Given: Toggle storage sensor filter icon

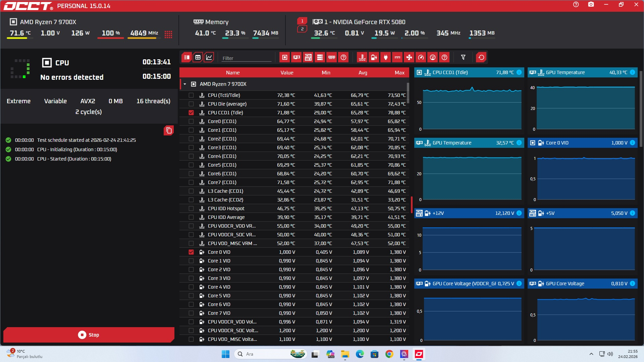Looking at the screenshot, I should tap(320, 57).
